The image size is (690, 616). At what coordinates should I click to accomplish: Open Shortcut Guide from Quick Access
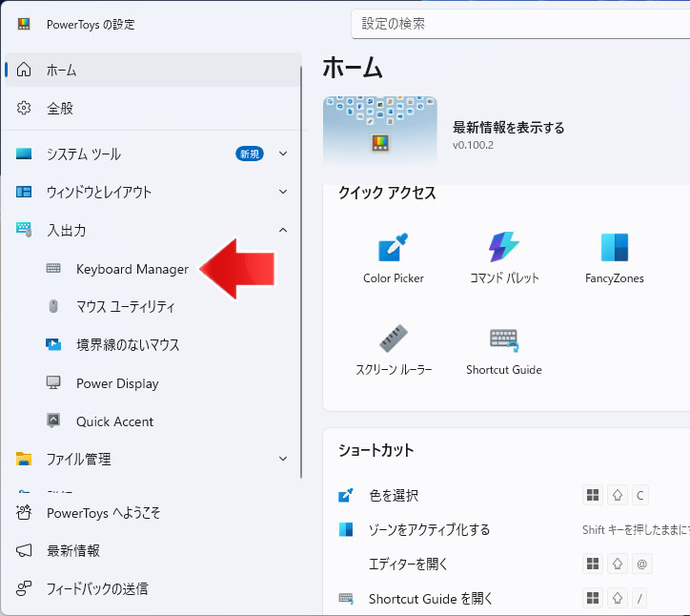point(504,350)
